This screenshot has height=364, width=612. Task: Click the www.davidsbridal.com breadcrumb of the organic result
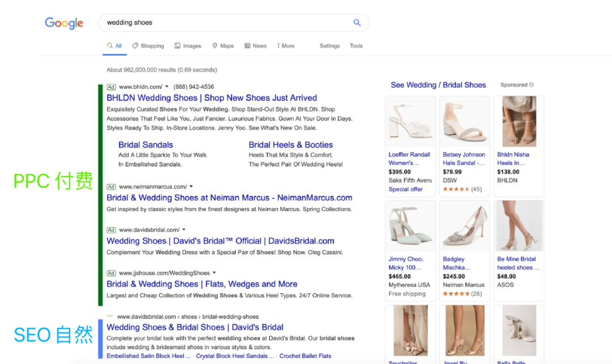[188, 316]
